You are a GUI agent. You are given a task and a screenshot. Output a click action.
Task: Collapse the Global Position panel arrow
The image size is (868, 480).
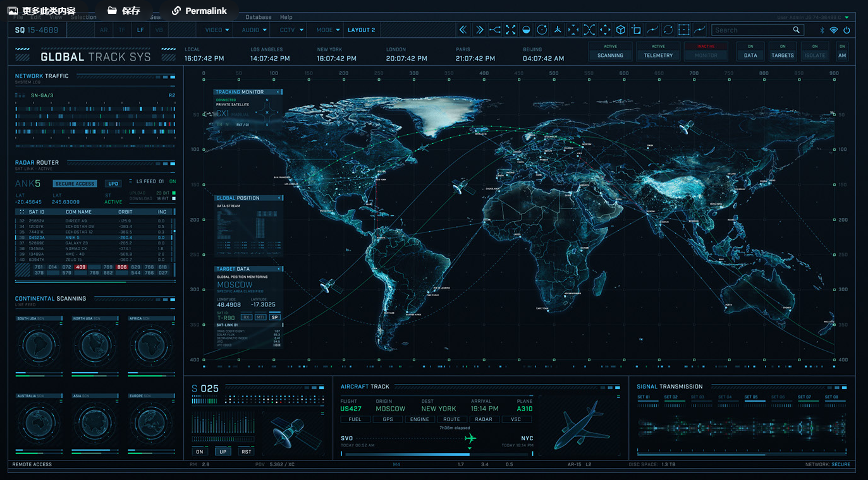click(280, 198)
